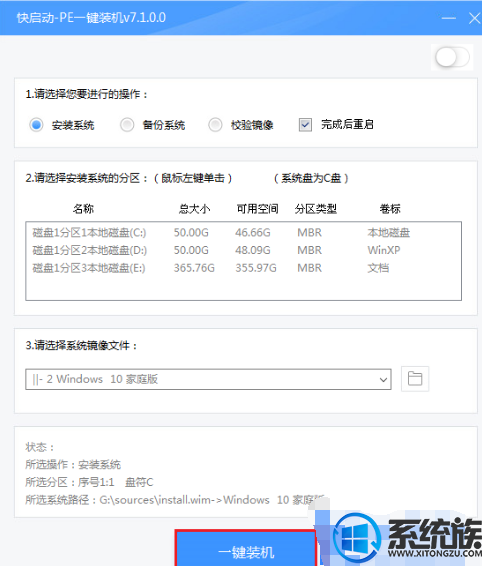
Task: Close the 快启动 PE installer window
Action: [x=475, y=18]
